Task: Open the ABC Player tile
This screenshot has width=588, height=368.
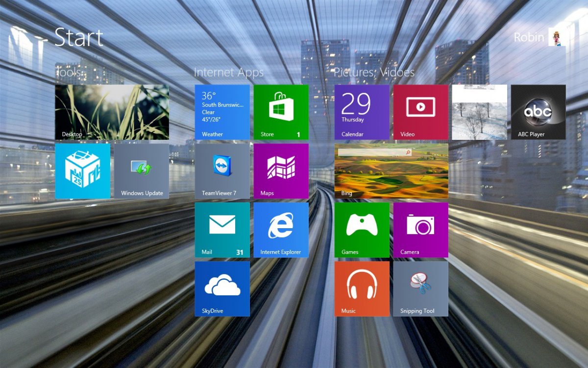Action: click(538, 112)
